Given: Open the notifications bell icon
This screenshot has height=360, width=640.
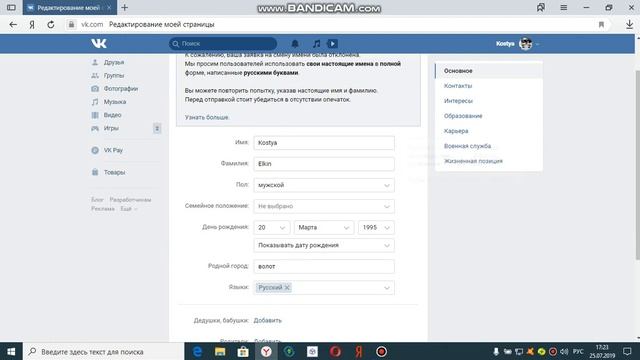Looking at the screenshot, I should coord(295,43).
